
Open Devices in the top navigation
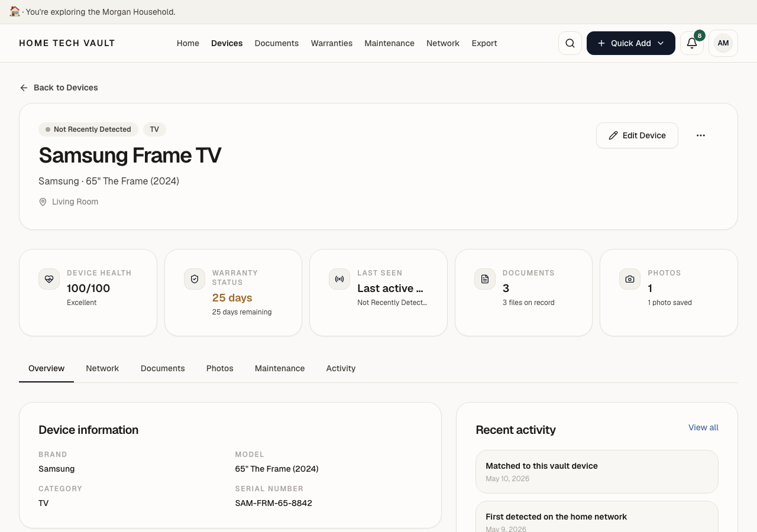[x=227, y=43]
